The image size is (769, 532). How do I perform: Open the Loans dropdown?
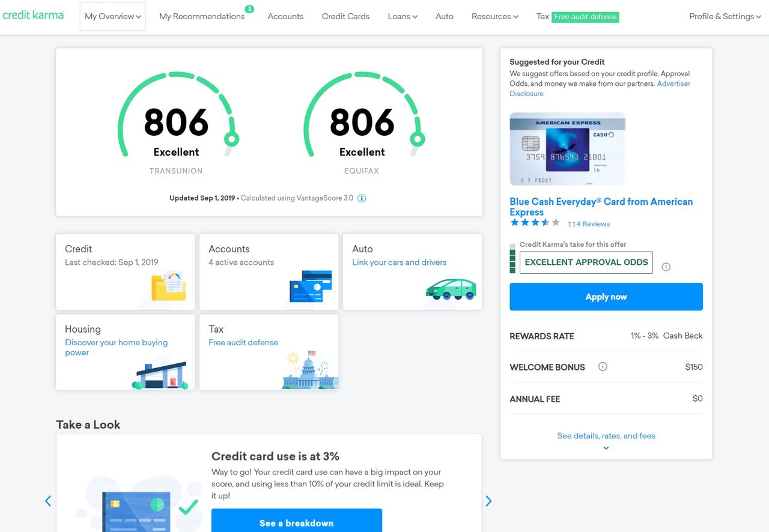(403, 16)
